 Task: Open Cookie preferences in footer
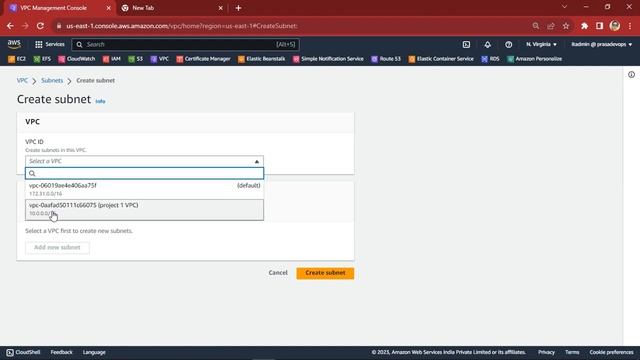click(611, 352)
